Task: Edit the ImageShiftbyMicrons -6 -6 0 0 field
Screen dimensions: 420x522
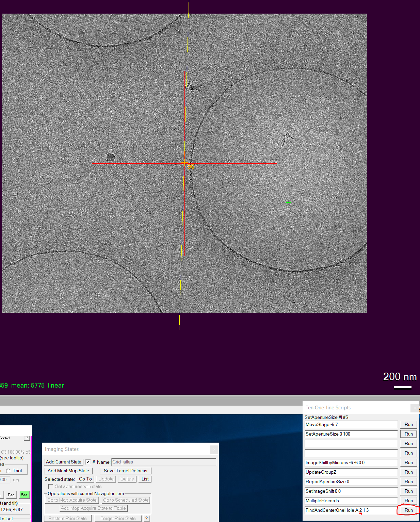Action: [351, 462]
